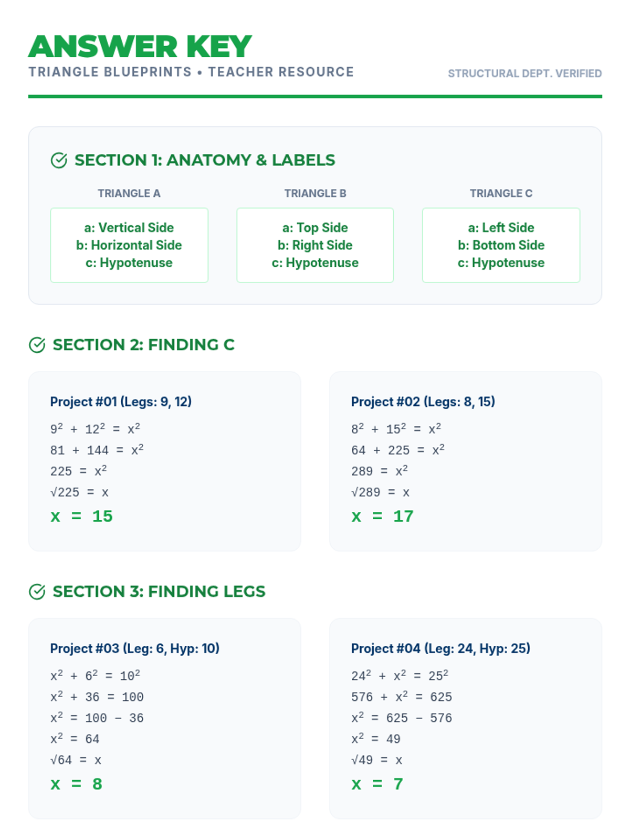Click the ANSWER KEY title
Image resolution: width=630 pixels, height=840 pixels.
pos(140,47)
